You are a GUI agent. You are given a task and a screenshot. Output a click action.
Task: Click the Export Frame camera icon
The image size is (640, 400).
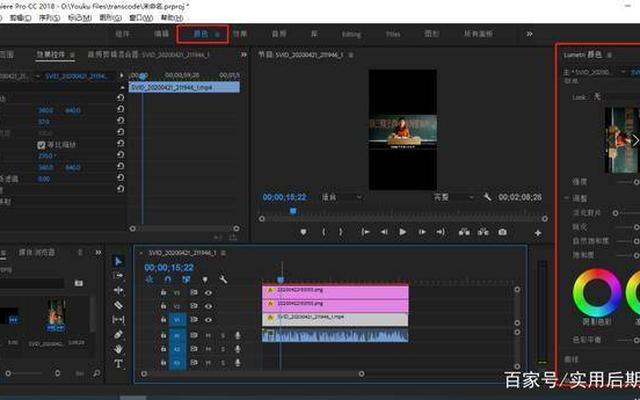click(x=502, y=232)
